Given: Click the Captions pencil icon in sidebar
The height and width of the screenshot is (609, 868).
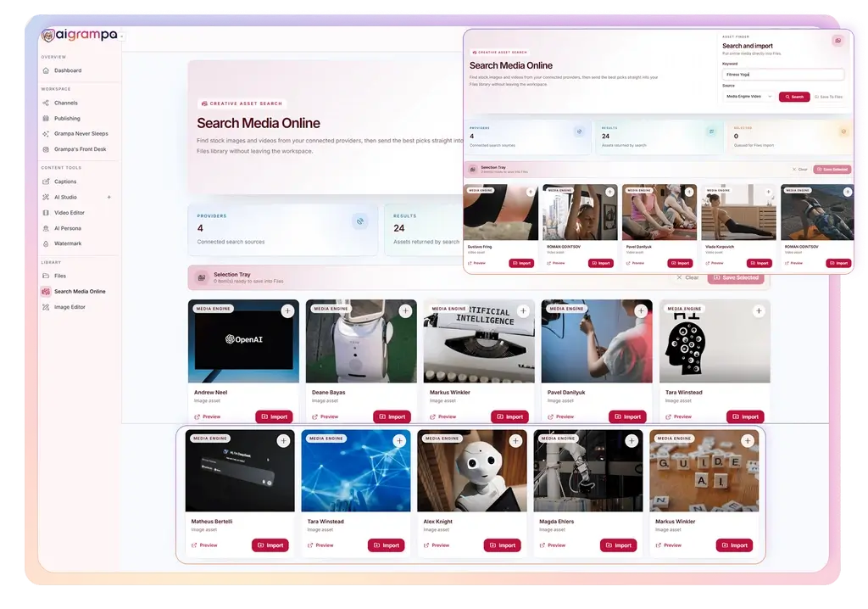Looking at the screenshot, I should click(46, 182).
